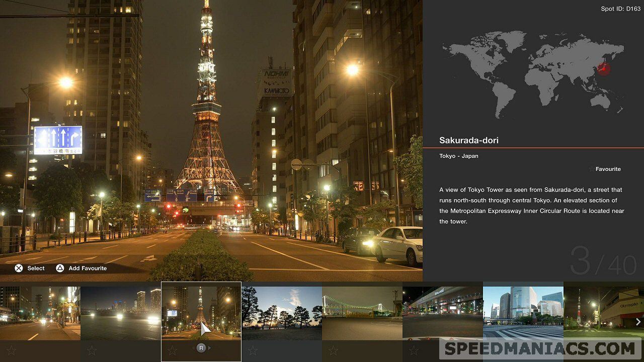This screenshot has height=362, width=644.
Task: Toggle favourite star under the pine trees thumbnail
Action: (253, 350)
